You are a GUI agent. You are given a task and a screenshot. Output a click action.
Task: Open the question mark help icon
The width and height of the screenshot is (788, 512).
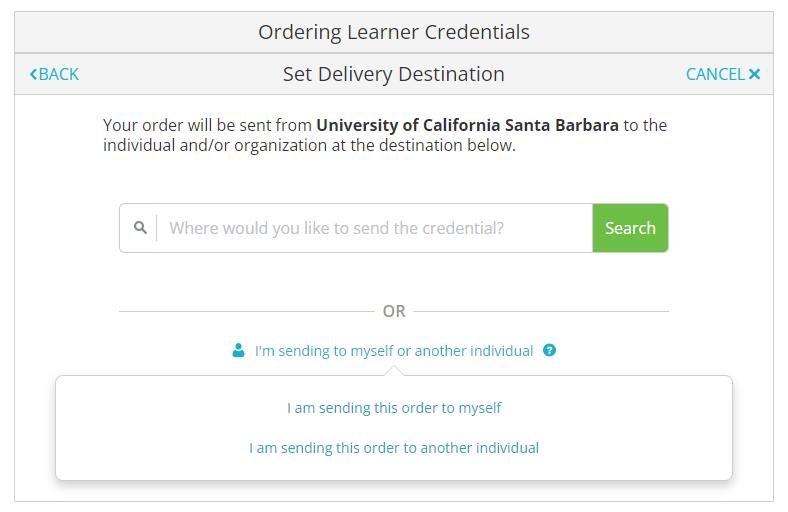pos(549,351)
